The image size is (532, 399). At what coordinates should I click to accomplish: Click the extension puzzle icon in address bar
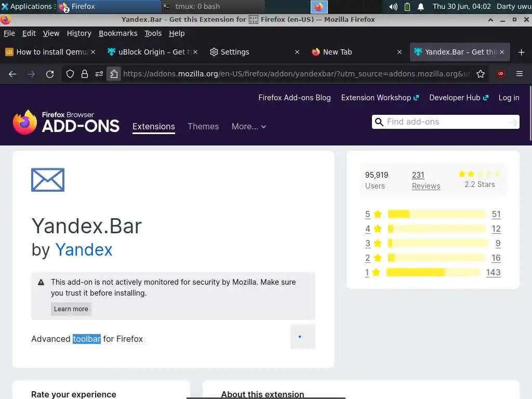point(114,74)
